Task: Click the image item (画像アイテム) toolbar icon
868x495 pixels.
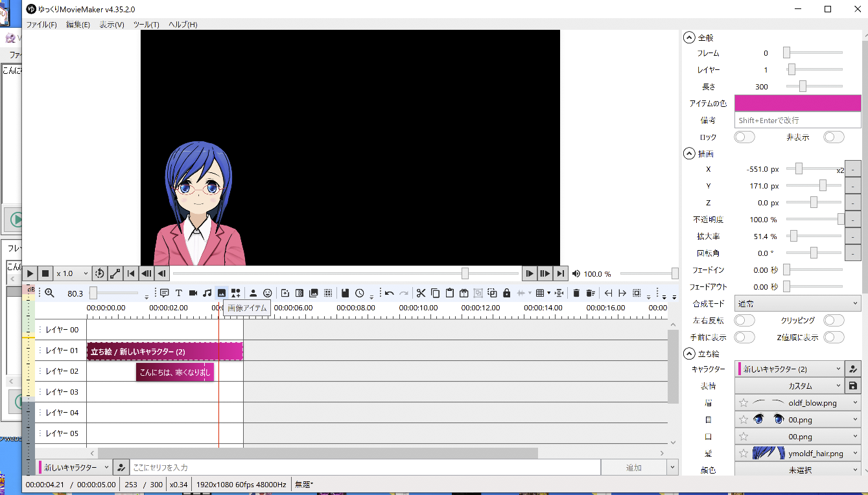Action: coord(222,293)
